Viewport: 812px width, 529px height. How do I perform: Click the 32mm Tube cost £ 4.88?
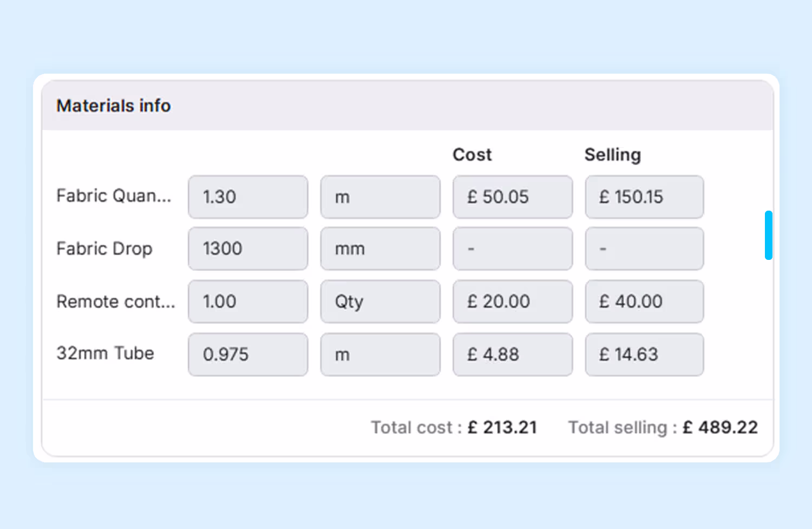click(x=513, y=355)
